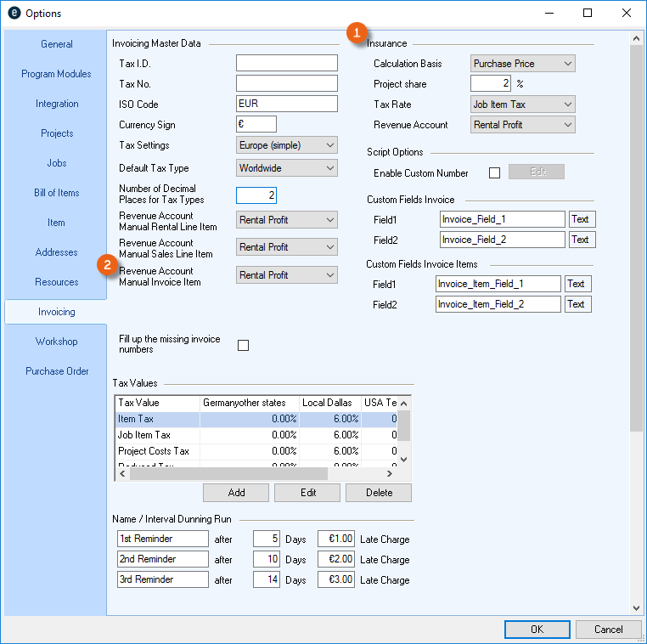Click the 1st Reminder name field
Viewport: 647px width, 644px height.
point(162,539)
